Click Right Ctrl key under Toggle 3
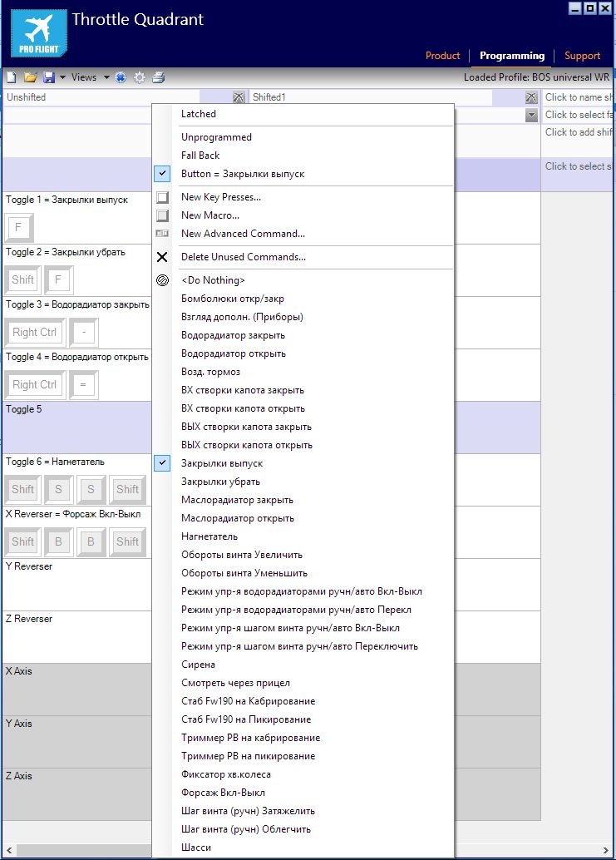The height and width of the screenshot is (860, 616). click(x=35, y=333)
